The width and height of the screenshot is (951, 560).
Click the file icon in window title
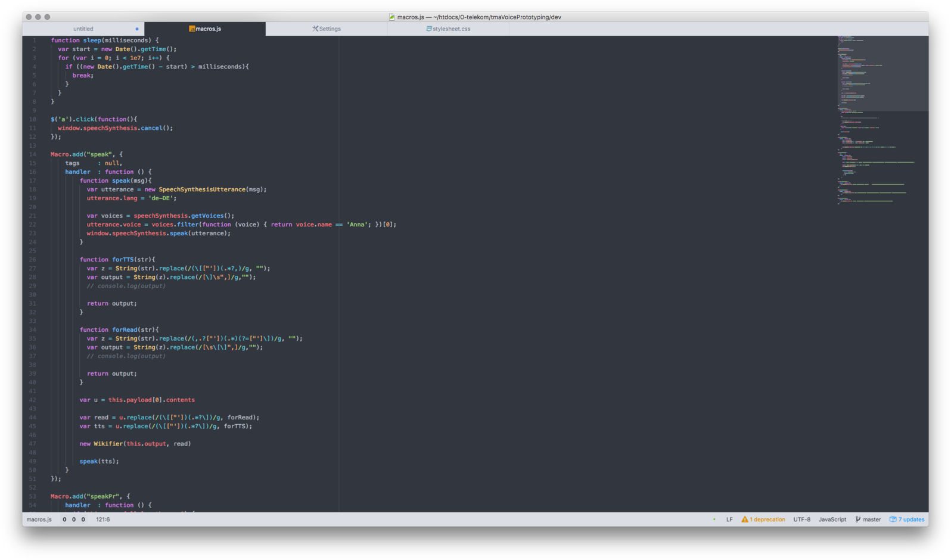coord(392,17)
